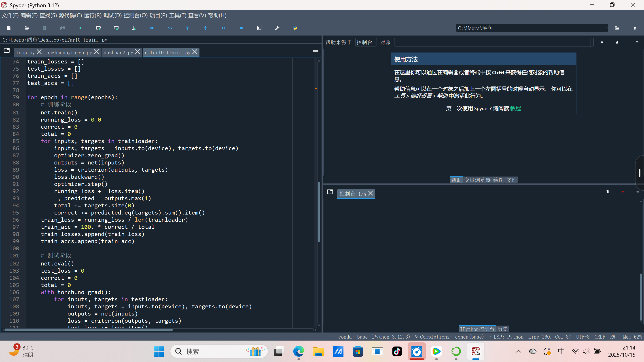Toggle the Help pane lock icon
The height and width of the screenshot is (362, 644).
(617, 42)
